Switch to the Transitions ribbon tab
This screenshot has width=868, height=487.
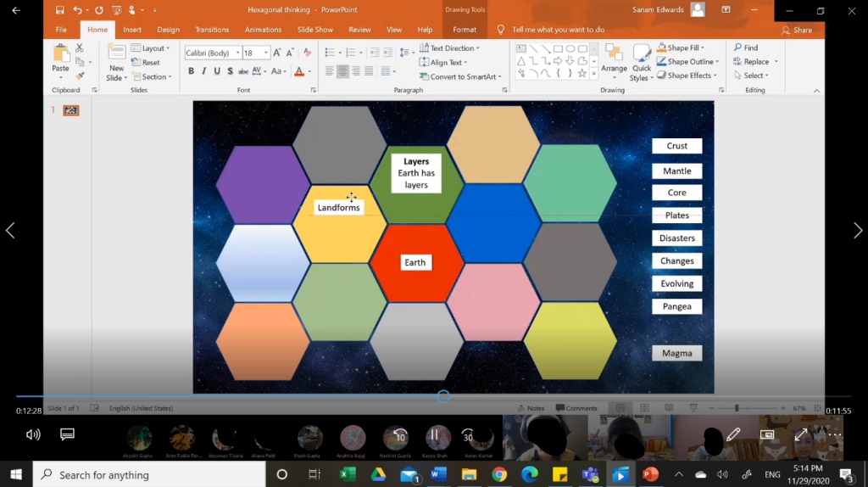pos(212,30)
